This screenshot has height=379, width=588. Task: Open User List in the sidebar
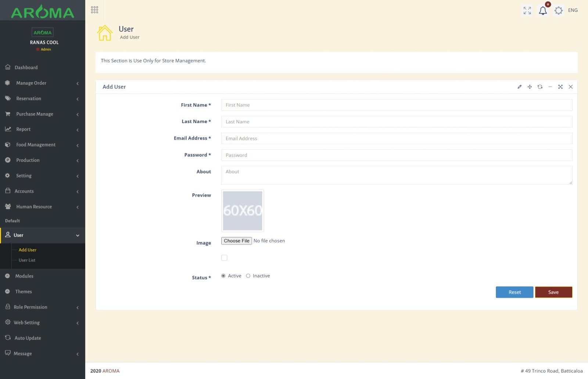click(27, 260)
